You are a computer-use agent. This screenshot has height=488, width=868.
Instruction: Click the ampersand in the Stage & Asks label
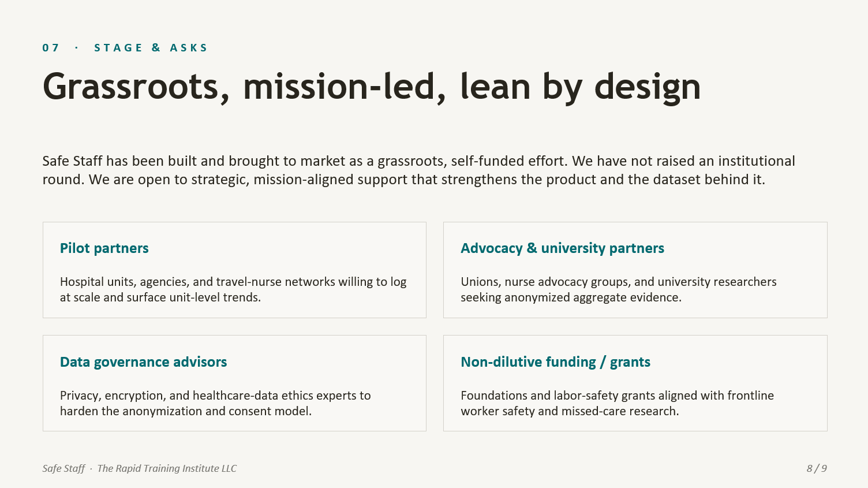pyautogui.click(x=156, y=48)
